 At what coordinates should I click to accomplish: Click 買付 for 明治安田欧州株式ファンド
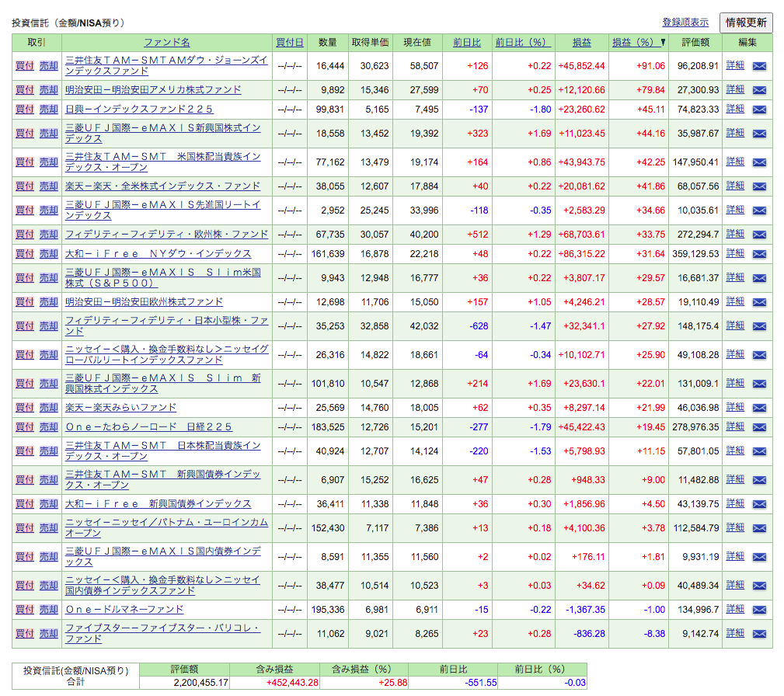[25, 301]
